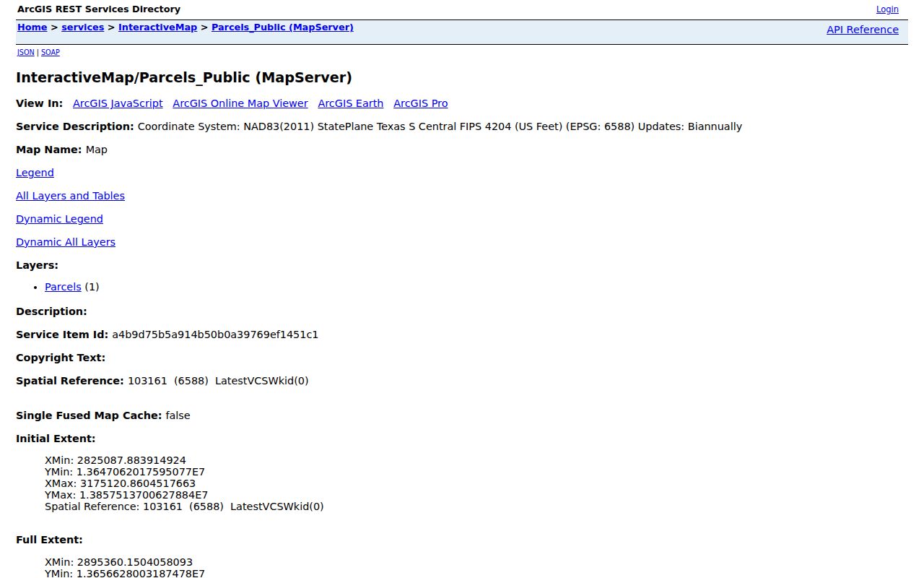Click the YMax value 1.3857513700627884E7
The image size is (924, 578).
[x=144, y=495]
